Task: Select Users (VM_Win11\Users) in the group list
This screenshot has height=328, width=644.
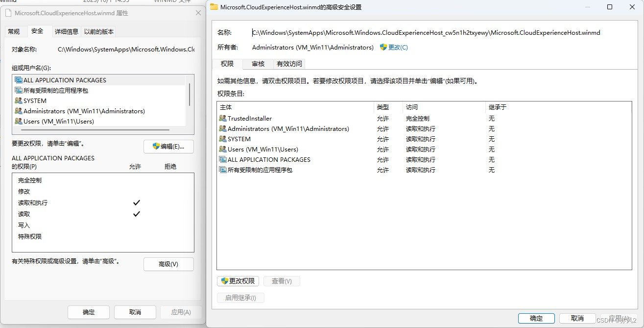Action: [x=99, y=121]
